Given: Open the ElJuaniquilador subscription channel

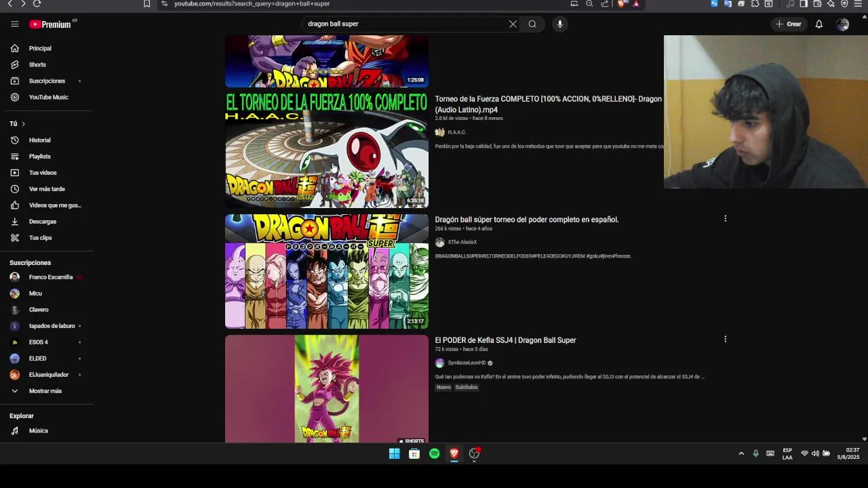Looking at the screenshot, I should coord(48,375).
